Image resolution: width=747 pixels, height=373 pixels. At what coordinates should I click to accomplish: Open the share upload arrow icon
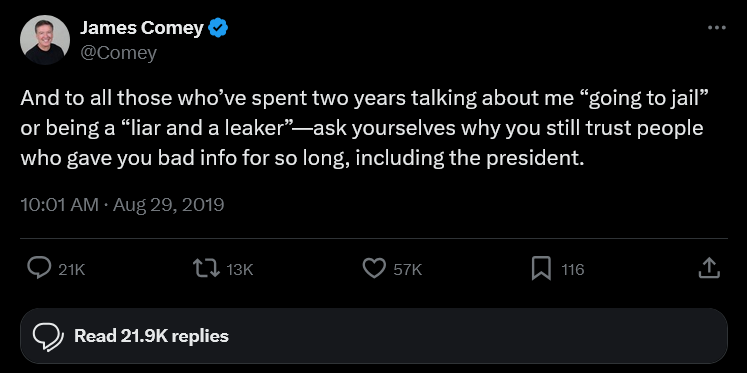[708, 268]
